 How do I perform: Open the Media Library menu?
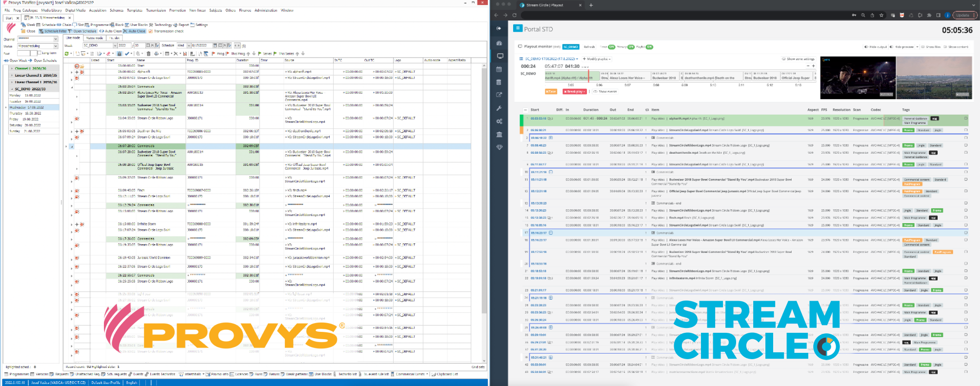coord(51,10)
